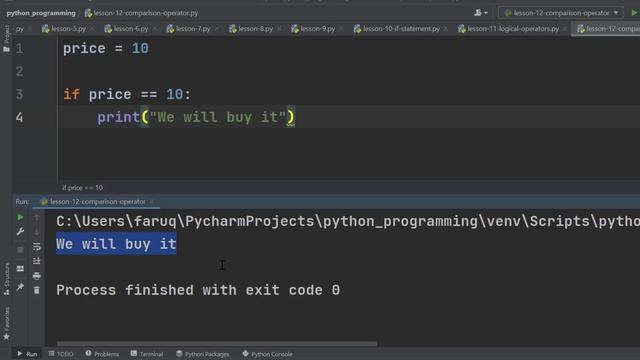Place cursor on 'price = 10' code line
This screenshot has width=640, height=360.
tap(106, 49)
